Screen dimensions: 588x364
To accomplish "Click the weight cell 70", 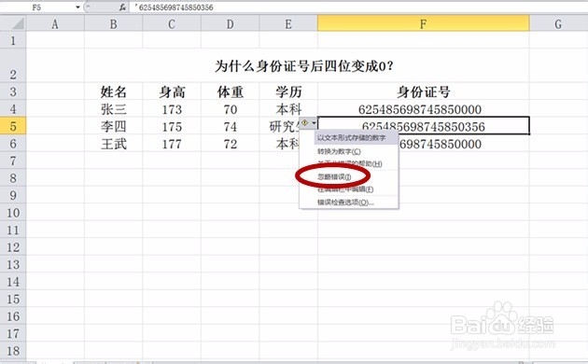I will [230, 109].
